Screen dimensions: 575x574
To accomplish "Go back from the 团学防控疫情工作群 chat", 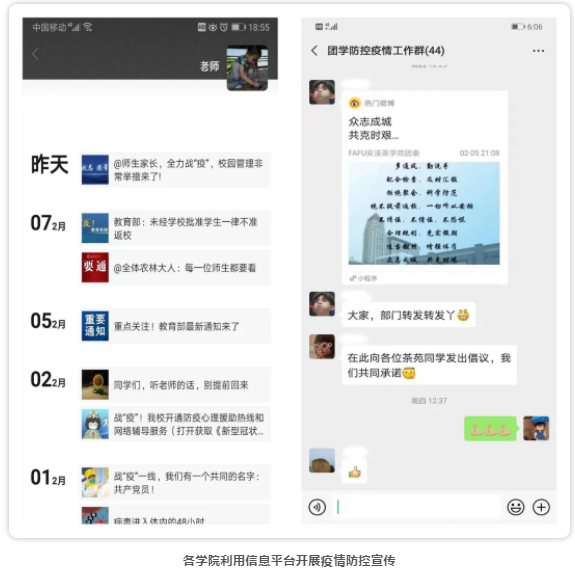I will click(x=314, y=51).
